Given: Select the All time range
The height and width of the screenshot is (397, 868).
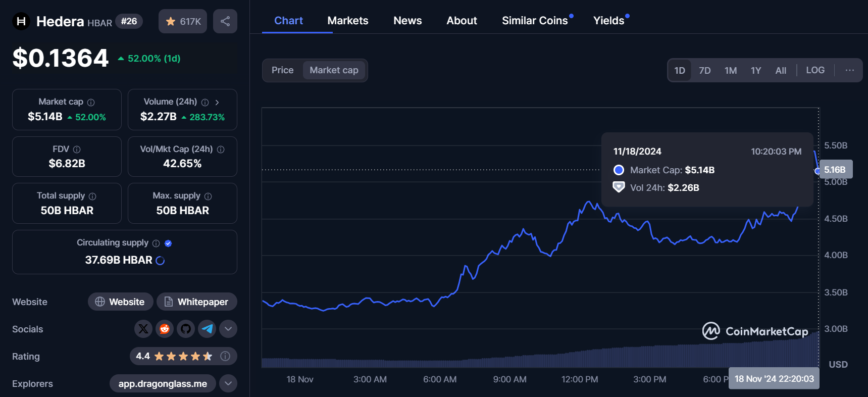Looking at the screenshot, I should (x=781, y=70).
